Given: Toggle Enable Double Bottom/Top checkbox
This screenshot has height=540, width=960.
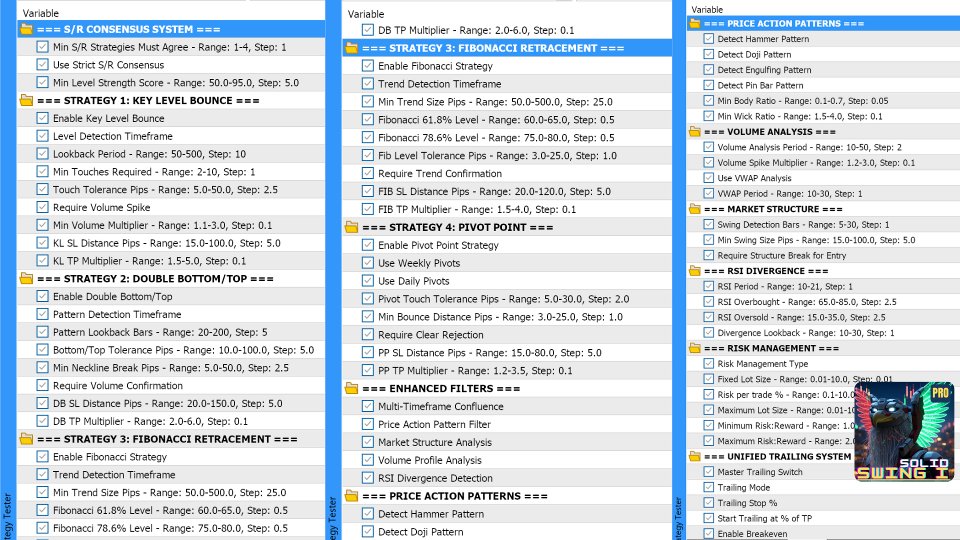Looking at the screenshot, I should 42,296.
